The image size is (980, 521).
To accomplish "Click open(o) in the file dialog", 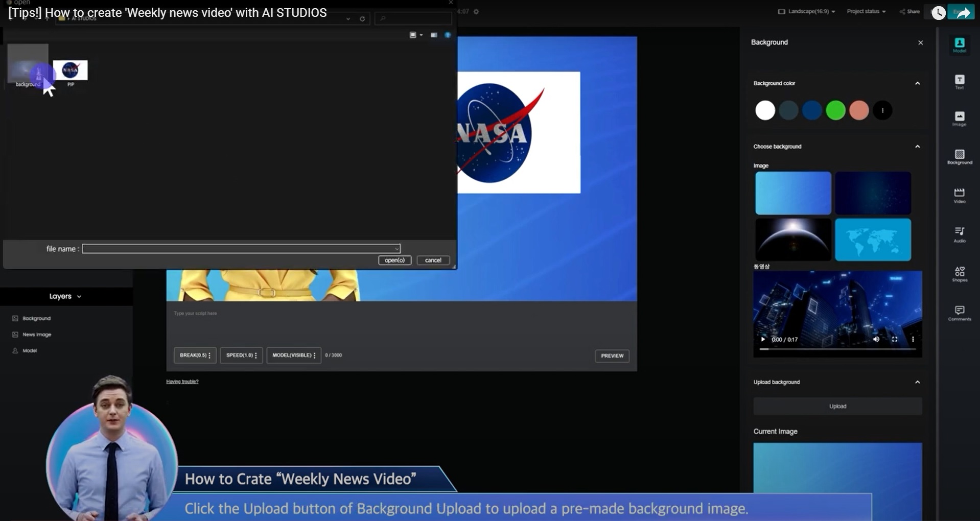I will (394, 260).
